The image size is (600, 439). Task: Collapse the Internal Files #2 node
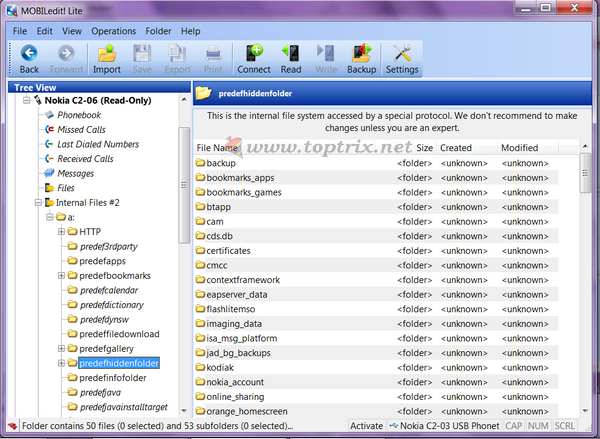point(38,202)
